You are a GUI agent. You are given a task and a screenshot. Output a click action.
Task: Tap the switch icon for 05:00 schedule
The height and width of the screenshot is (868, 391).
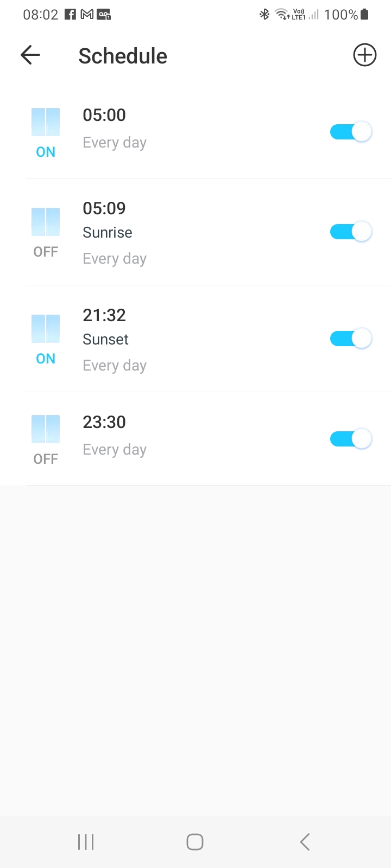pos(46,122)
